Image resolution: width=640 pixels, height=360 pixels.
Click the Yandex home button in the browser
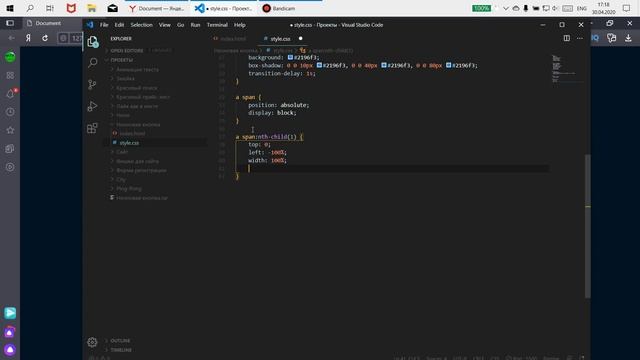click(28, 38)
